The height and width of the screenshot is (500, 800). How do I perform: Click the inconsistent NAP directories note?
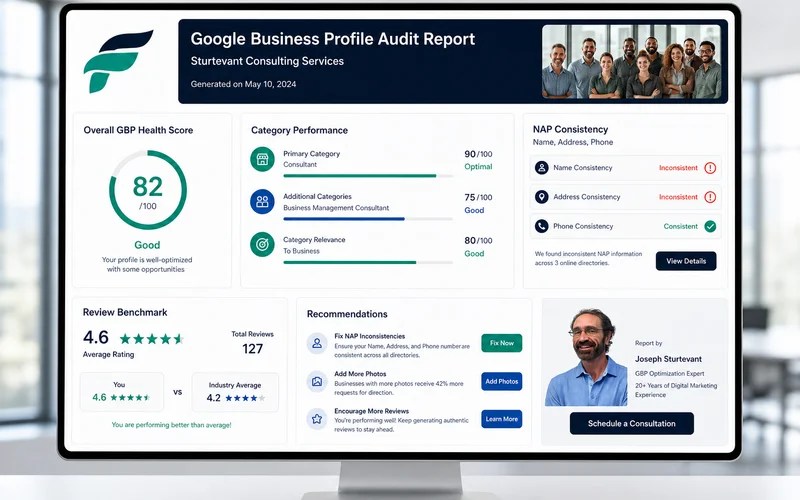click(588, 258)
